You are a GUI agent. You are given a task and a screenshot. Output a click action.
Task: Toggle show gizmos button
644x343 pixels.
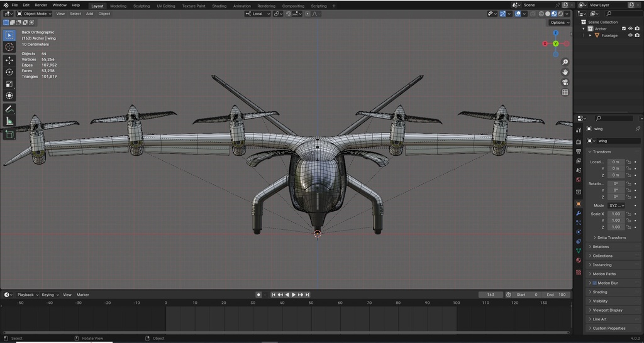tap(502, 14)
